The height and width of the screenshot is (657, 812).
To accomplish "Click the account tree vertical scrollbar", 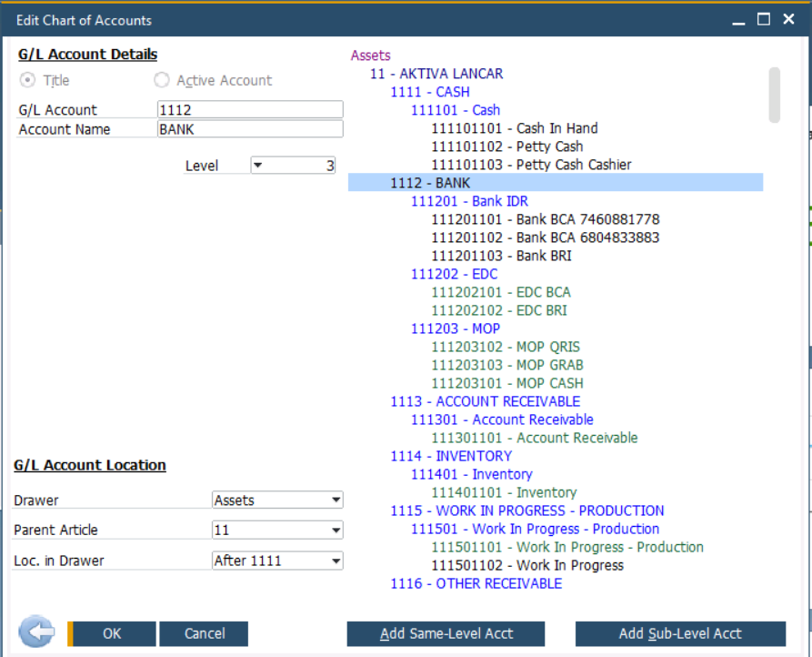I will point(774,95).
